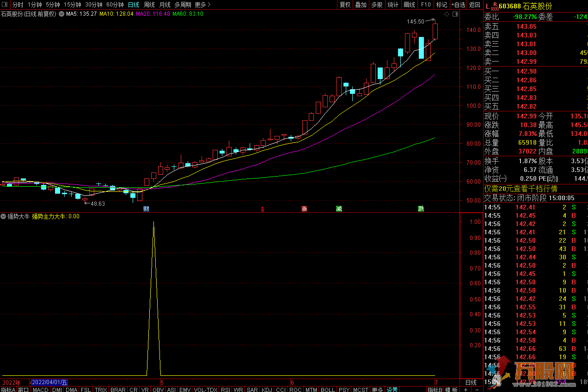Select the DMI indicator tab
Viewport: 588px width, 392px height.
point(57,390)
